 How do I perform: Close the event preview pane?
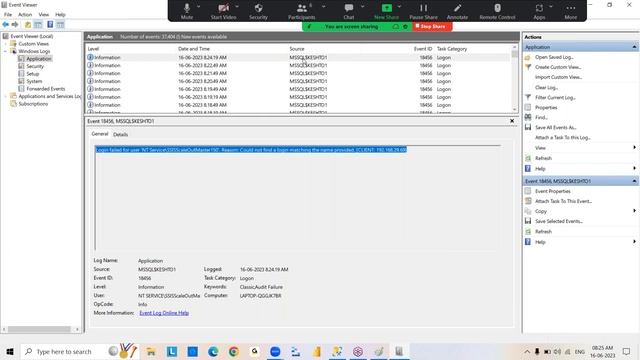(512, 121)
